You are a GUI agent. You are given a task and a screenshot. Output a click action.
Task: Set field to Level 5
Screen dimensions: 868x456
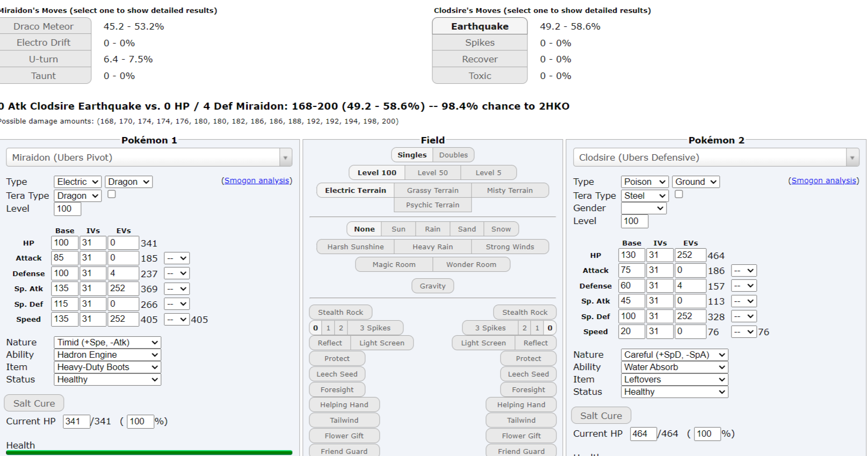point(489,172)
